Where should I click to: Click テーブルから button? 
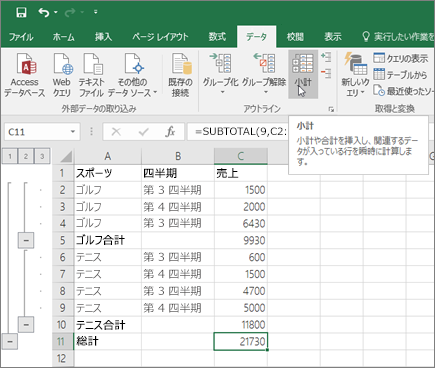tap(400, 74)
